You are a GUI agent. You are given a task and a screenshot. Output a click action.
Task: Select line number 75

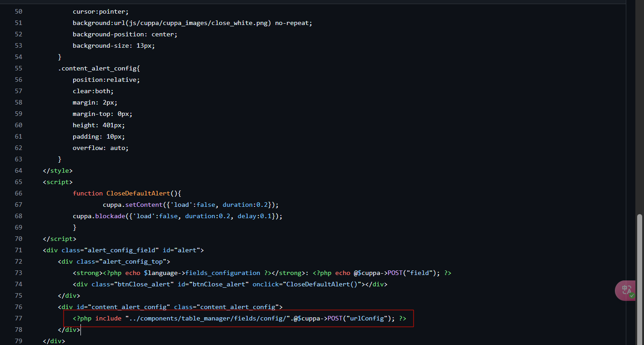[19, 295]
